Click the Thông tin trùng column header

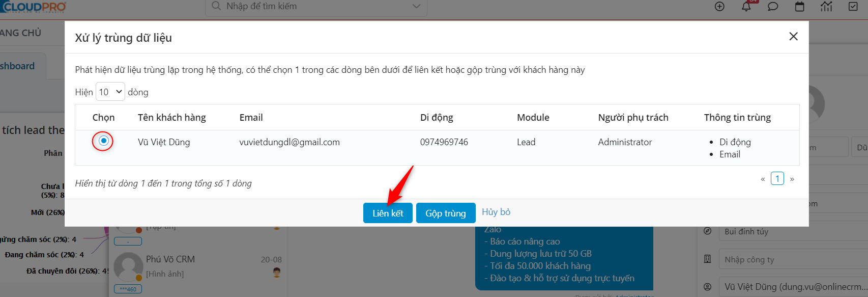pos(737,117)
